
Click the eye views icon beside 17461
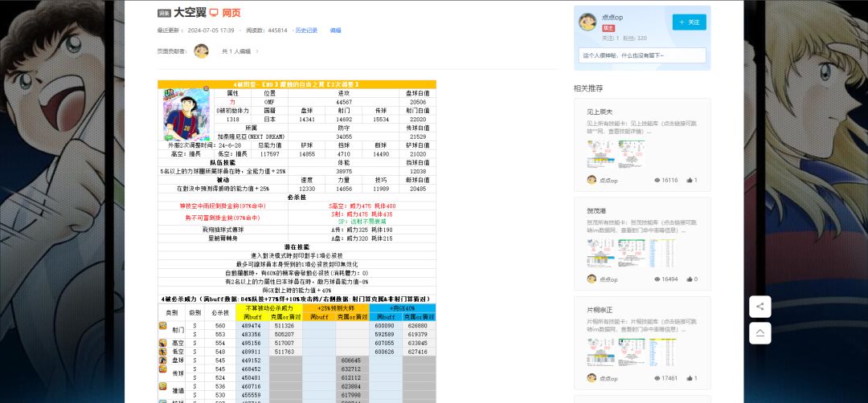pyautogui.click(x=657, y=378)
